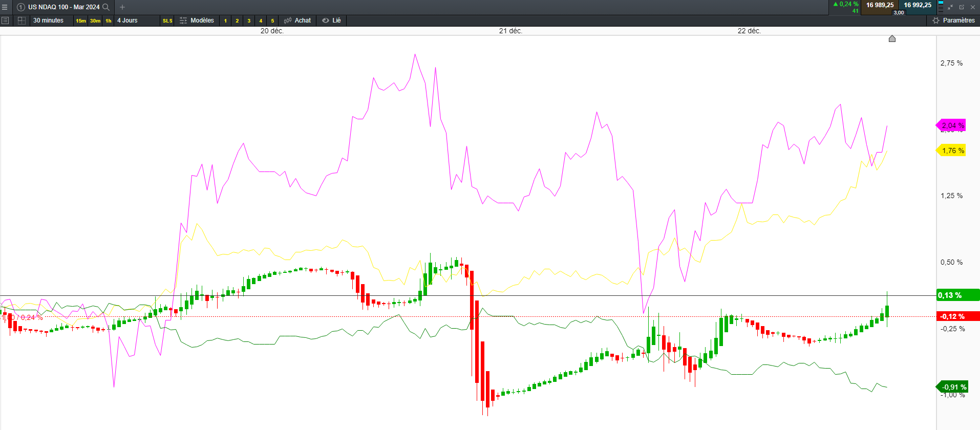Click the 1,25 % axis label
The width and height of the screenshot is (980, 430).
[951, 196]
